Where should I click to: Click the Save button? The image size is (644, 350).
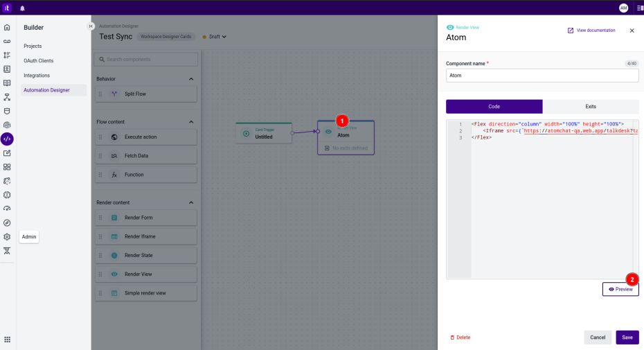point(627,338)
